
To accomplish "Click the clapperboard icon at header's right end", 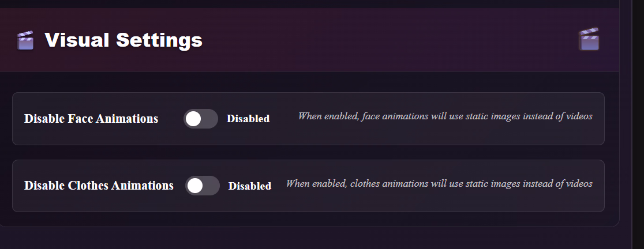I will click(x=589, y=40).
